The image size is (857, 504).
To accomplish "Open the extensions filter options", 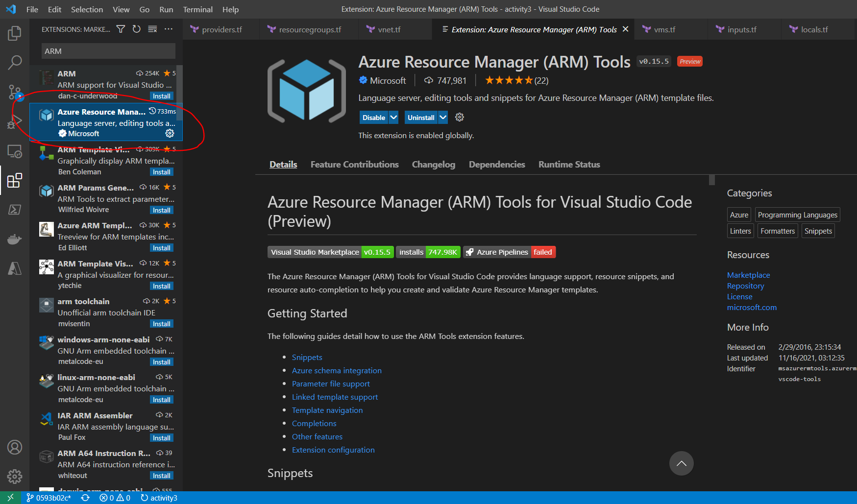I will (x=120, y=29).
